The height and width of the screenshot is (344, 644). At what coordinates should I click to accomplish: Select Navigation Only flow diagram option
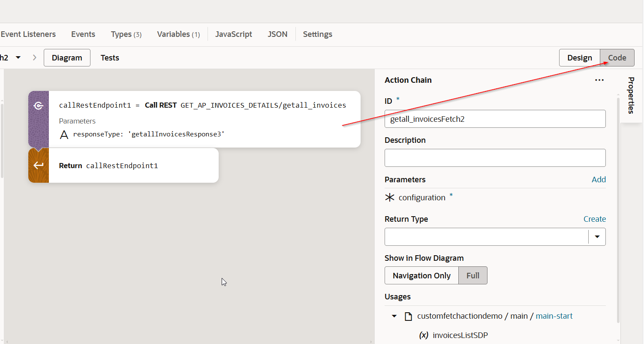click(x=421, y=276)
